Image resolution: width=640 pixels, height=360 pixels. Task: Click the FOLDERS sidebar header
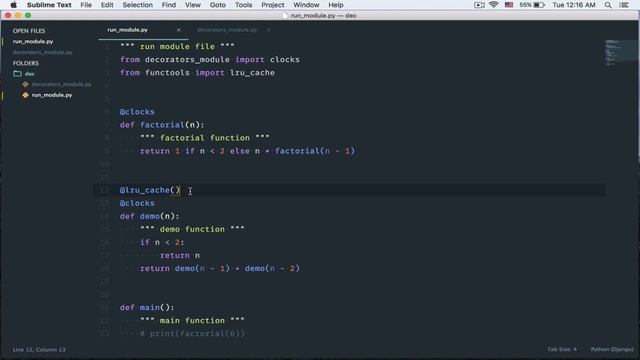click(x=26, y=63)
